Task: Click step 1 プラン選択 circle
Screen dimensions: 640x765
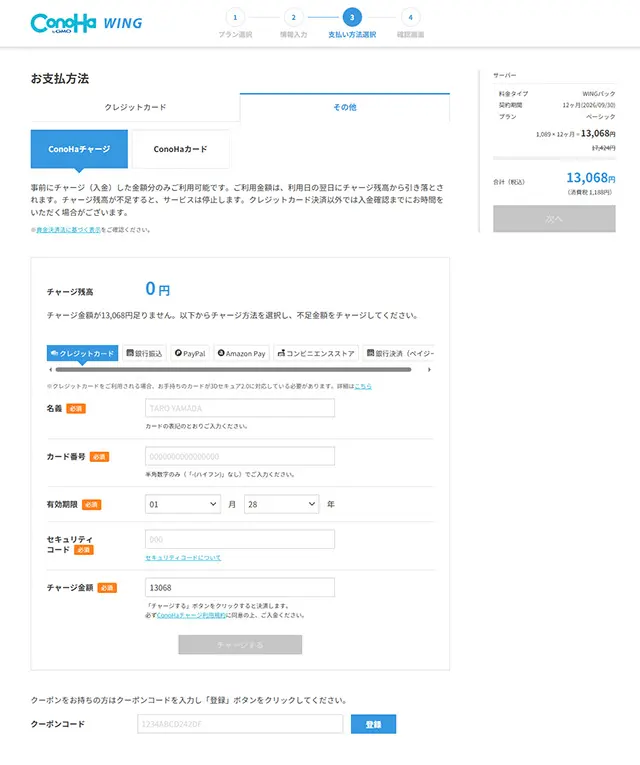Action: 235,17
